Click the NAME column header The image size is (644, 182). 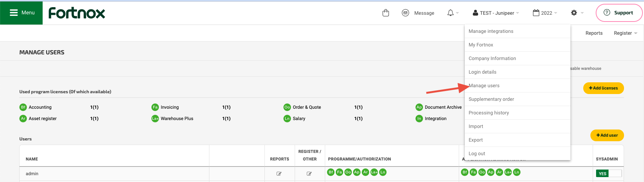click(32, 159)
